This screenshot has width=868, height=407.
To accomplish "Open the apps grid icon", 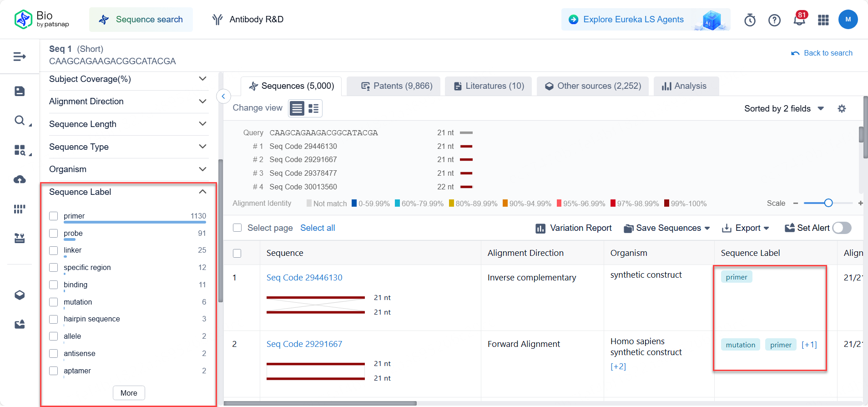I will 823,20.
